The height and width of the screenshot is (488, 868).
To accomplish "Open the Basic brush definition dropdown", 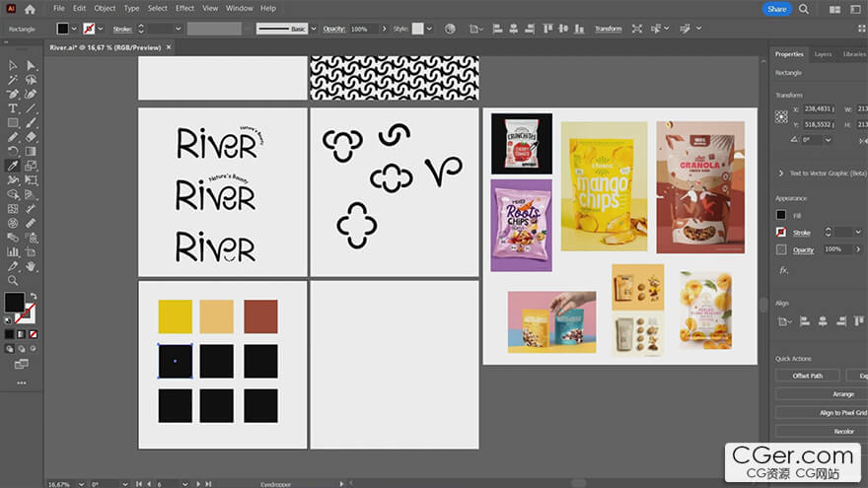I will pyautogui.click(x=314, y=29).
